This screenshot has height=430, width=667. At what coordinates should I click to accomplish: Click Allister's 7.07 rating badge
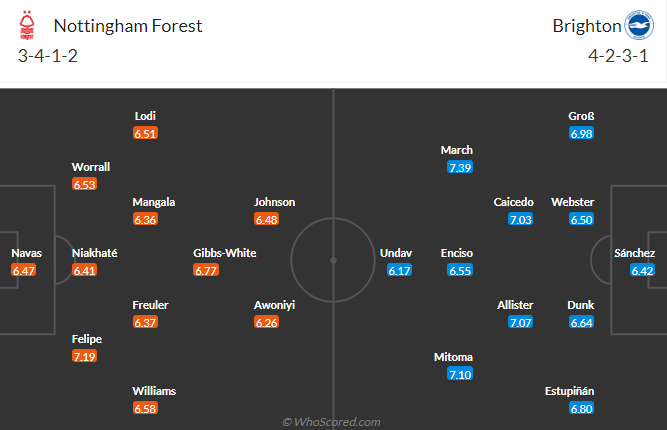pos(521,323)
